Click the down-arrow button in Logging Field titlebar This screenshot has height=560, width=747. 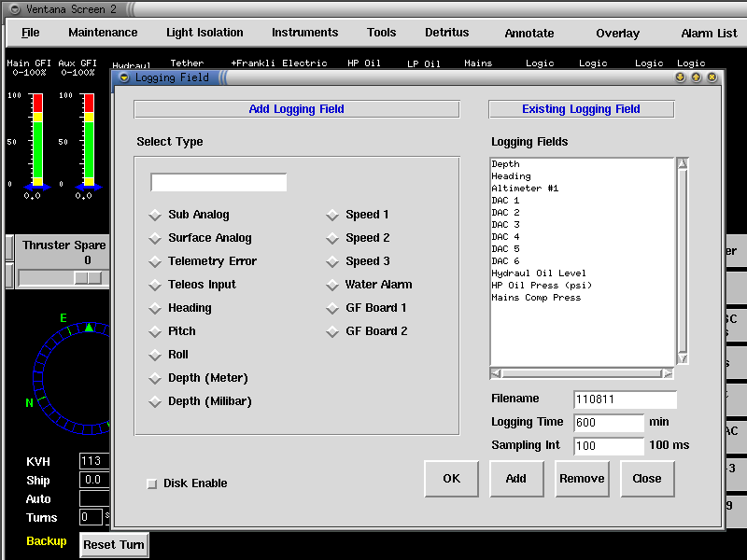click(x=681, y=77)
